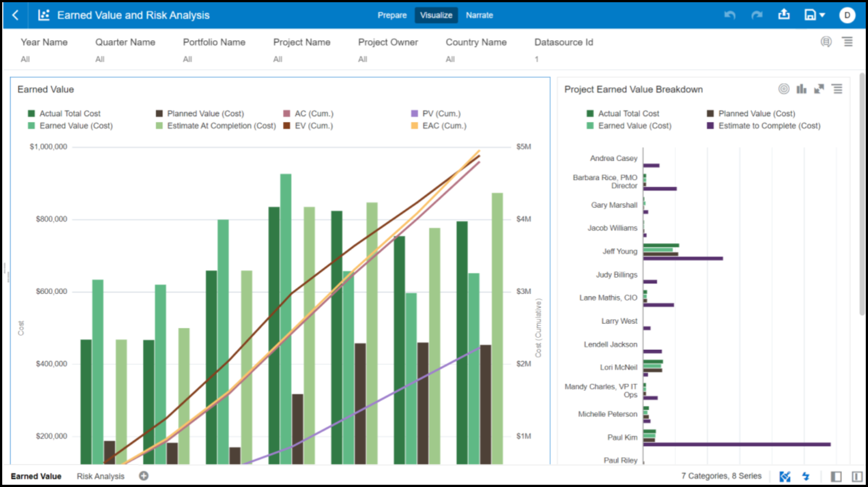
Task: Open the Portfolio Name filter
Action: coord(214,50)
